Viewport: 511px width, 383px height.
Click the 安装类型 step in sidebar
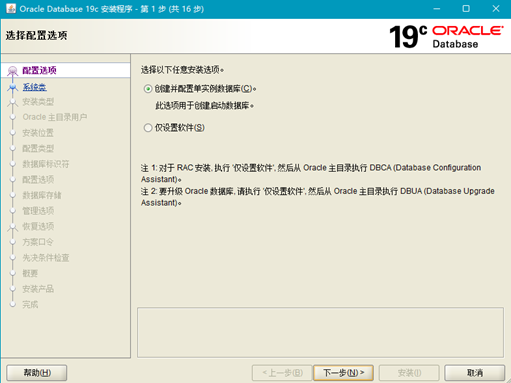click(x=38, y=102)
